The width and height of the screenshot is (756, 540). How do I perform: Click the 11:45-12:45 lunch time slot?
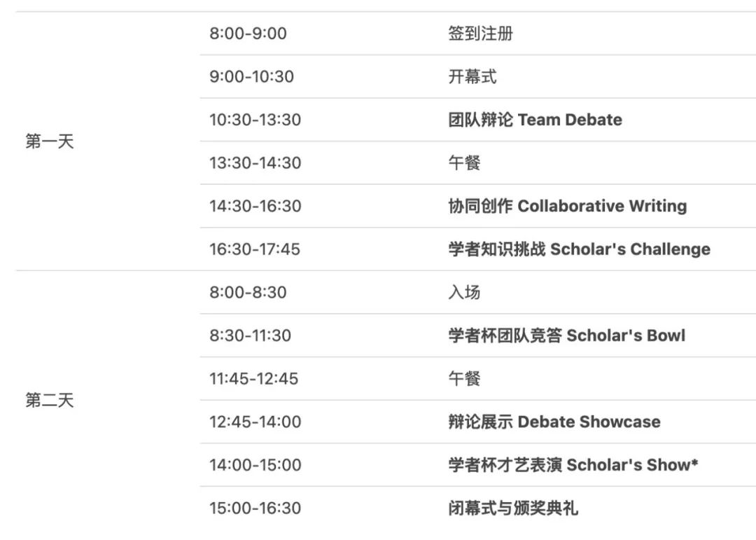[253, 379]
